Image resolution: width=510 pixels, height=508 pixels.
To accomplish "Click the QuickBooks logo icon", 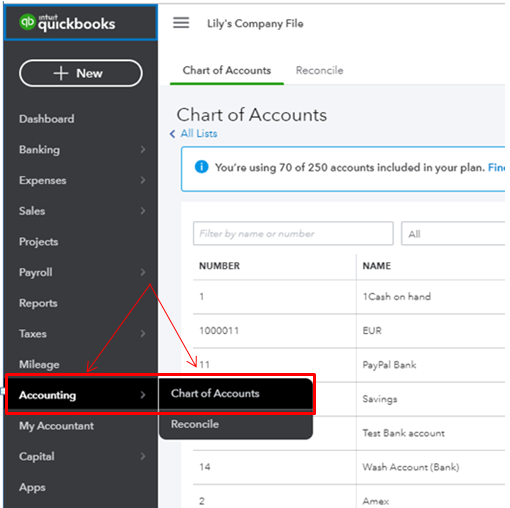I will point(27,22).
